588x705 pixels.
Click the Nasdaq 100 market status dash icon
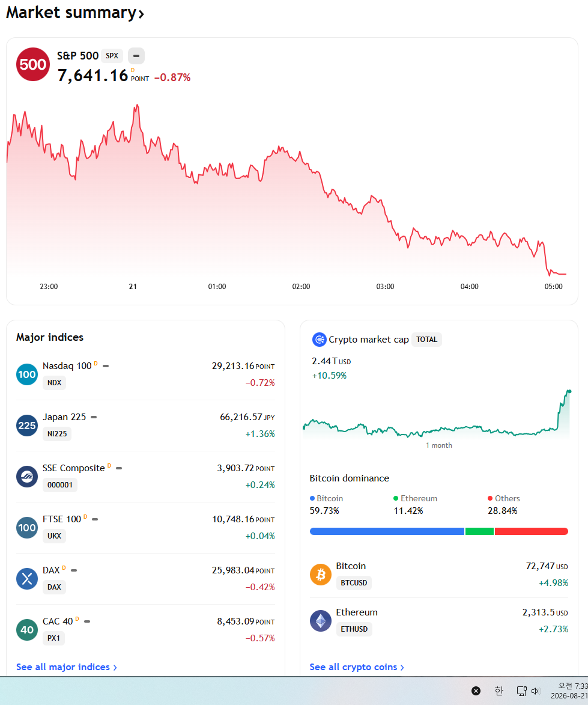(x=106, y=366)
